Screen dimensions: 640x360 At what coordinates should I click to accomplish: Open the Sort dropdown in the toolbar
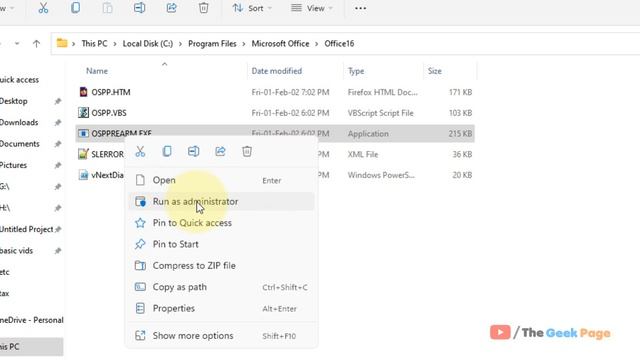pyautogui.click(x=252, y=8)
